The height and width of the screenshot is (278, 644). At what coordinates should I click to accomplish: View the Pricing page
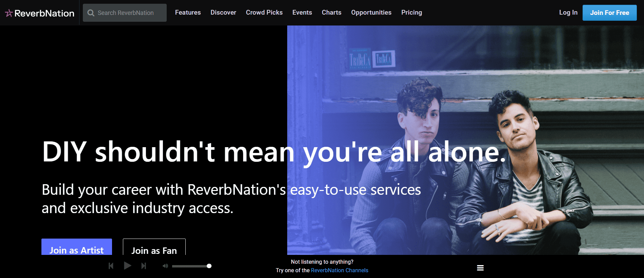pos(411,13)
